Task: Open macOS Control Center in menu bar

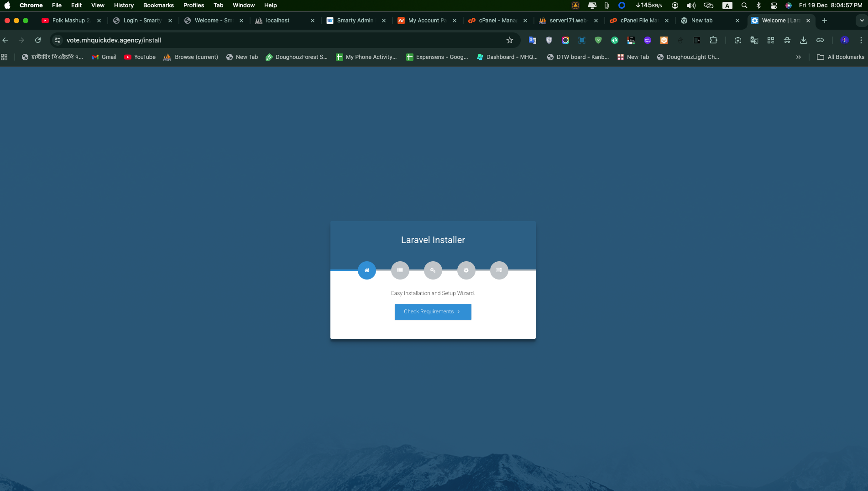Action: tap(774, 5)
